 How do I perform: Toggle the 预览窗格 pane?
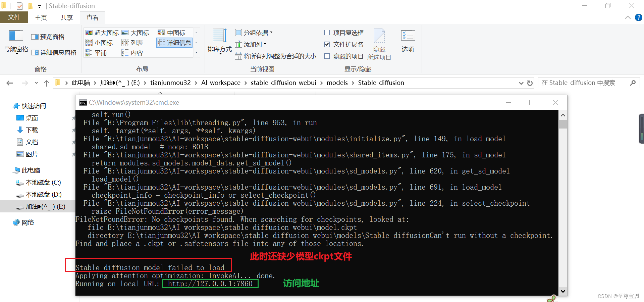48,37
